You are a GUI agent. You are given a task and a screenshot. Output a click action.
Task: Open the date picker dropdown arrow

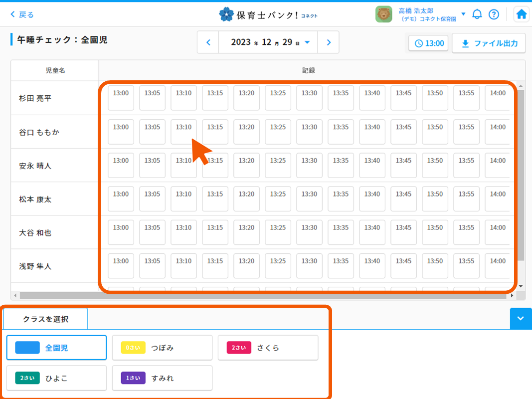(x=307, y=42)
